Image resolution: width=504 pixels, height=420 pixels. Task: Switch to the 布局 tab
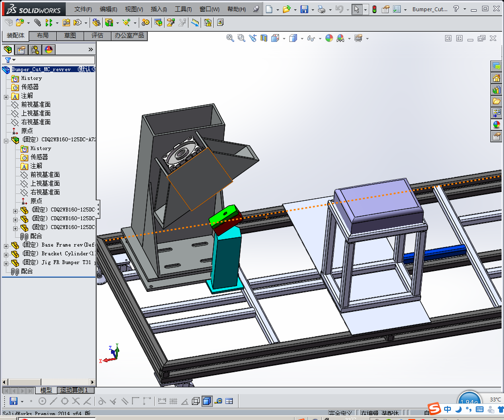point(43,36)
